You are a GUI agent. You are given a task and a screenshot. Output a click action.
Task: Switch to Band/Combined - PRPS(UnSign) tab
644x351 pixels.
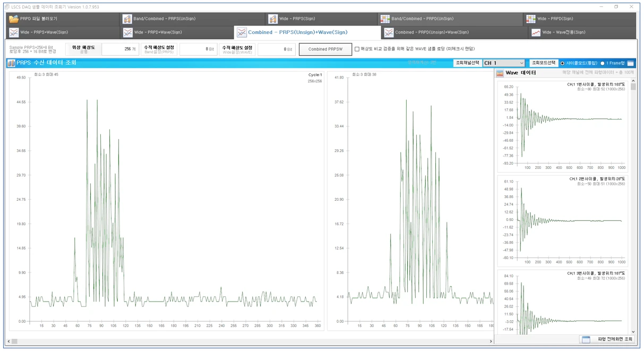192,19
